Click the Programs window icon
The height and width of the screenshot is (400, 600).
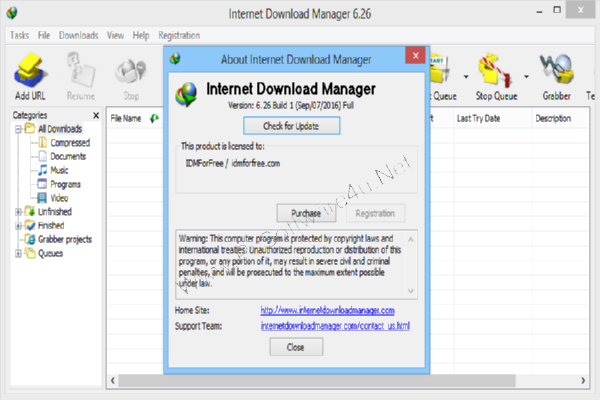(42, 184)
